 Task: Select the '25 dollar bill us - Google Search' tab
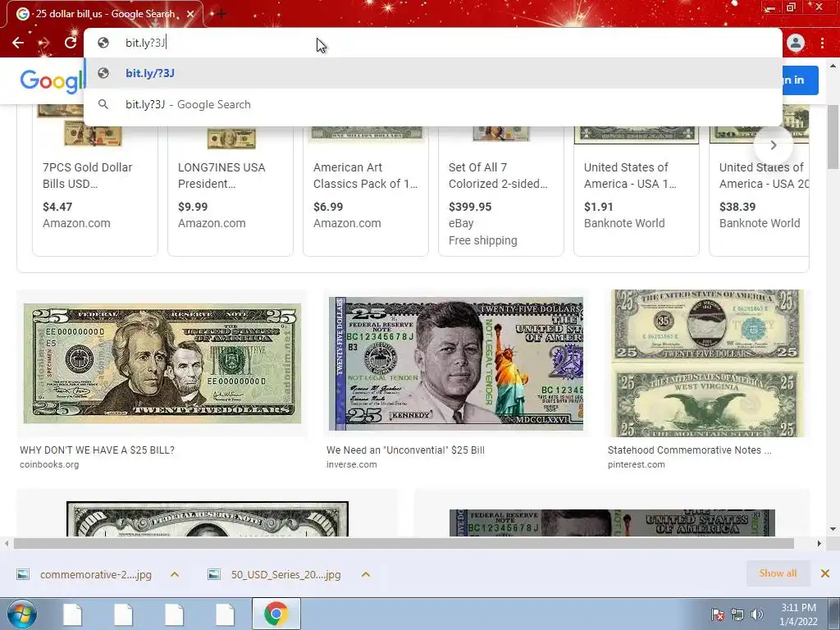pos(104,14)
